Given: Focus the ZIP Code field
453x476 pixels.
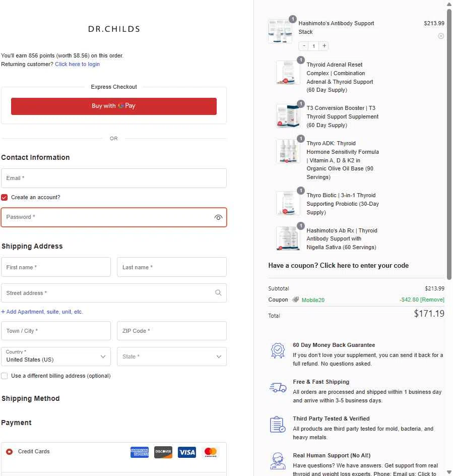Looking at the screenshot, I should click(x=172, y=331).
